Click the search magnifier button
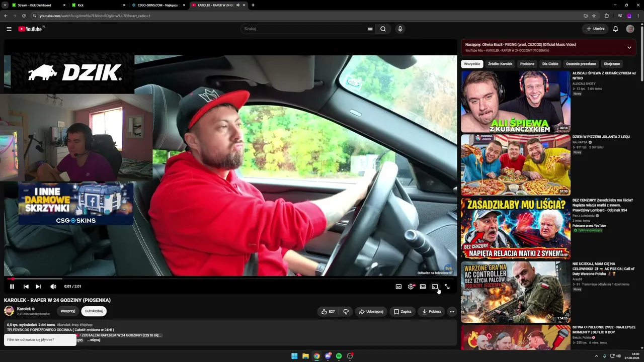The height and width of the screenshot is (362, 644). point(383,29)
